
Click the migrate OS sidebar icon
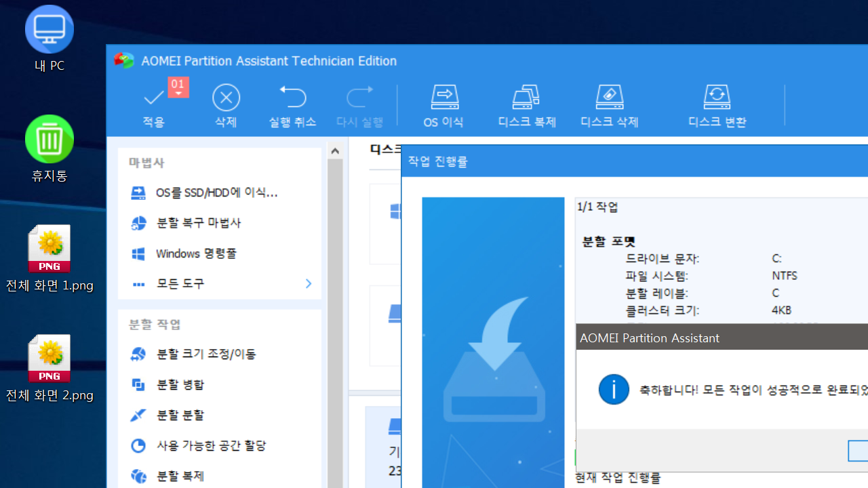(138, 193)
